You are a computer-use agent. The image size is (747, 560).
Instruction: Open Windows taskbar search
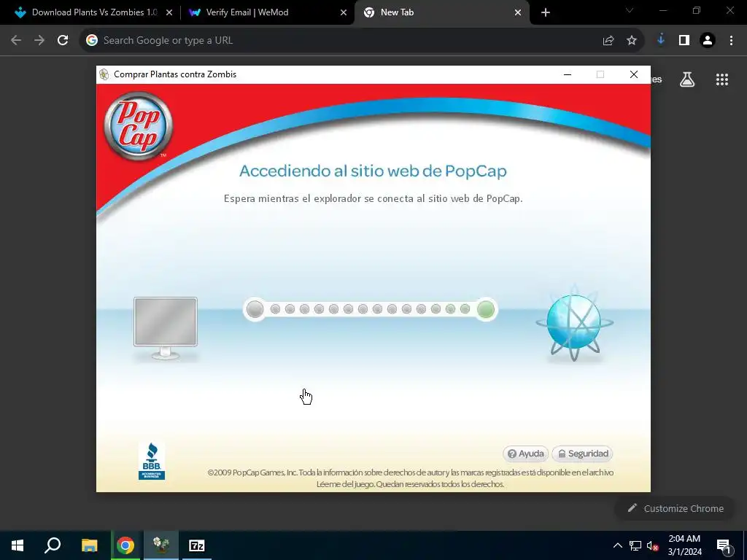[53, 545]
